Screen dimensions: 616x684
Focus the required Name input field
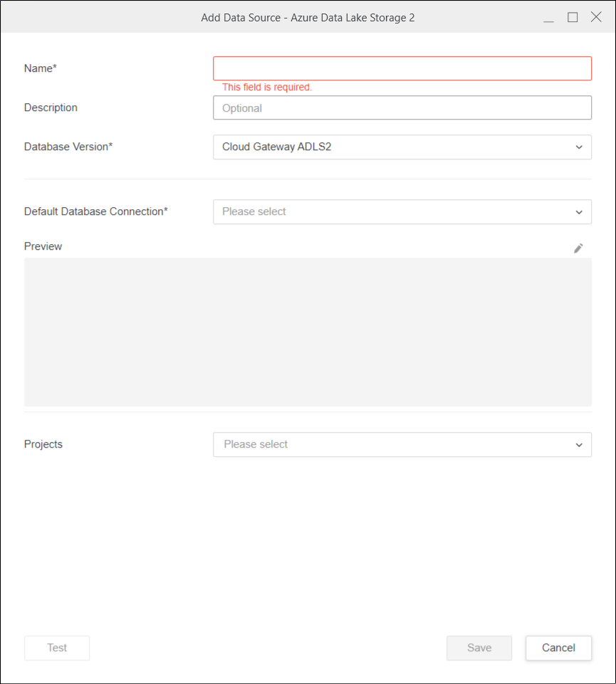[x=402, y=68]
